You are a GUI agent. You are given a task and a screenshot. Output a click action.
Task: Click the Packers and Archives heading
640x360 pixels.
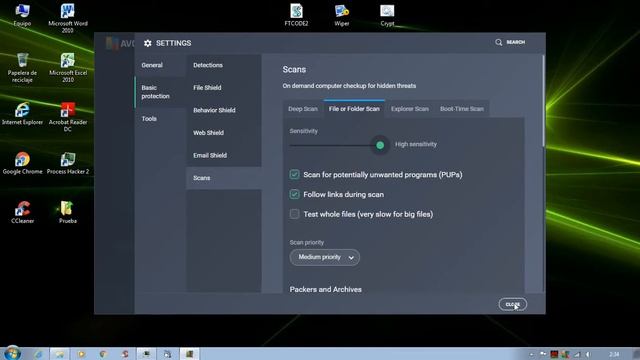tap(326, 289)
